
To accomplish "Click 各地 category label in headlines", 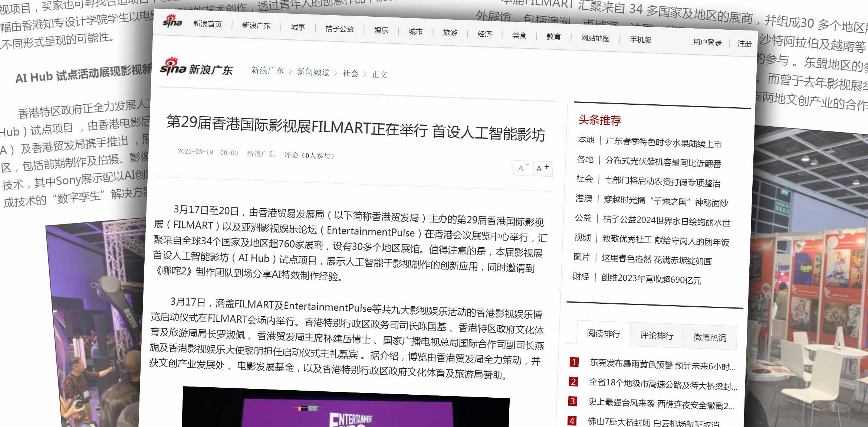I will pos(585,159).
